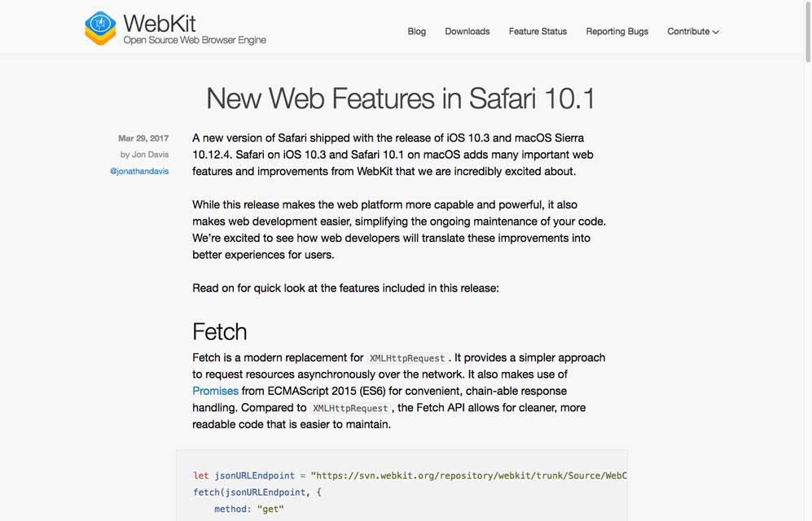Open the Feature Status page
812x521 pixels.
pyautogui.click(x=538, y=32)
